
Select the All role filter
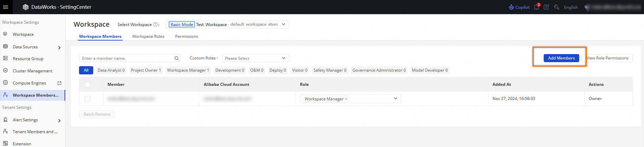point(86,70)
